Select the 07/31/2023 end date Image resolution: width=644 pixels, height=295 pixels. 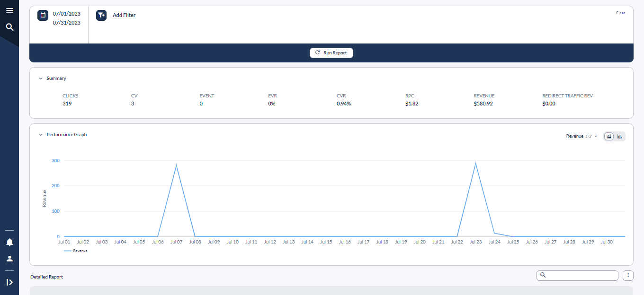click(x=67, y=23)
